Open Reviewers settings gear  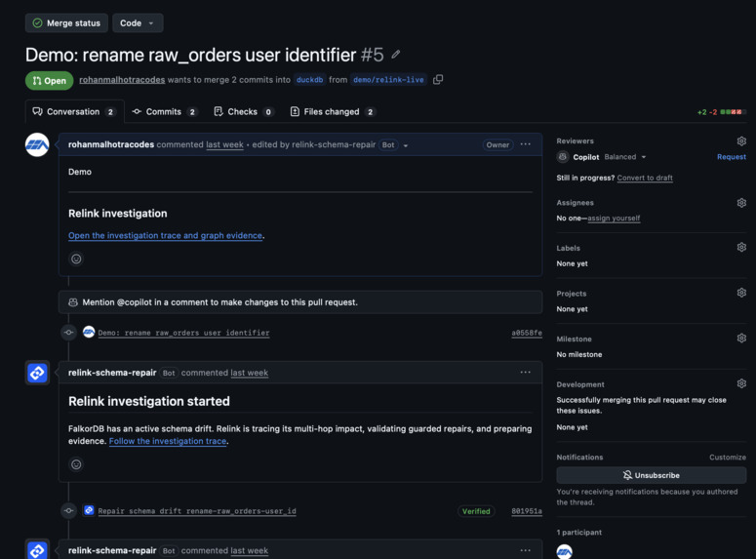[x=741, y=140]
